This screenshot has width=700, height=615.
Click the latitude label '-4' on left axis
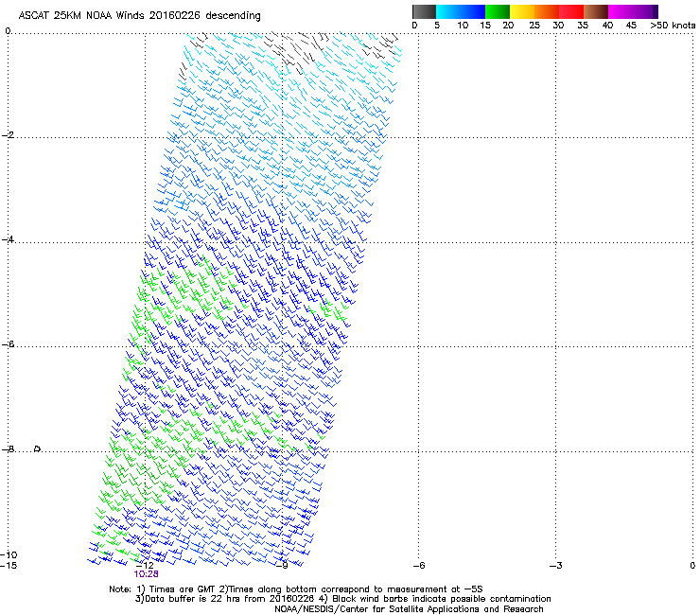[8, 239]
